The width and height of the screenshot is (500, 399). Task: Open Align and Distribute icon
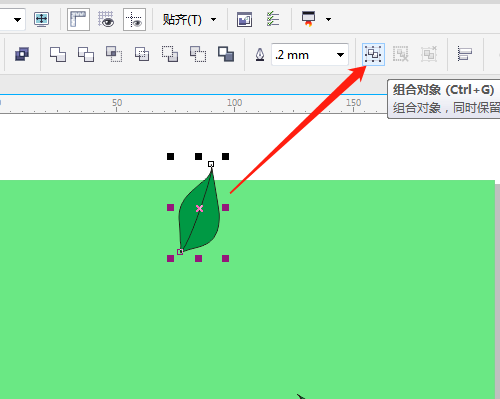[x=465, y=54]
